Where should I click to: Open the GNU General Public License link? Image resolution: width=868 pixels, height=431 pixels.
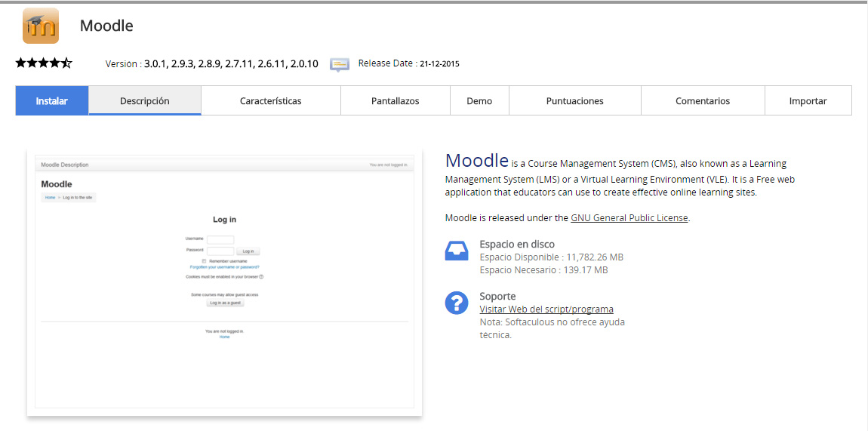click(629, 218)
